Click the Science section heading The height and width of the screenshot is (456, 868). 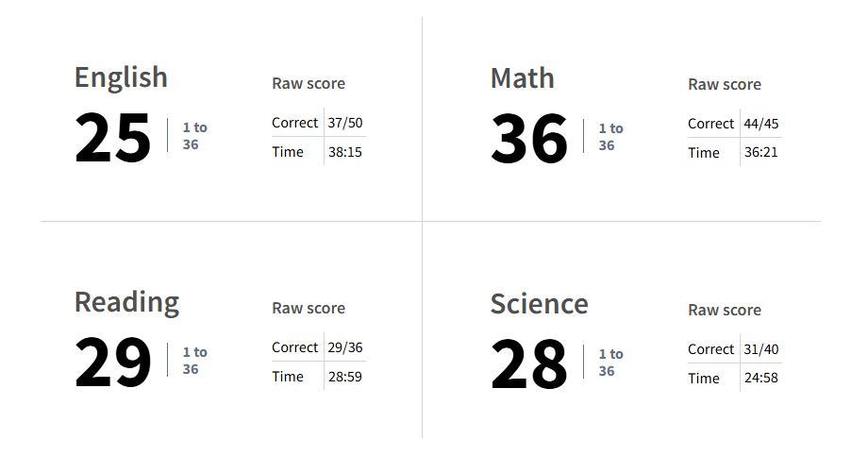click(x=539, y=304)
